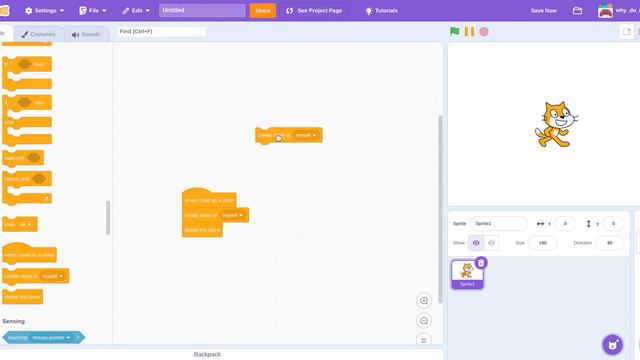Screen dimensions: 640x360
Task: Click the sprite y position field
Action: coord(613,224)
